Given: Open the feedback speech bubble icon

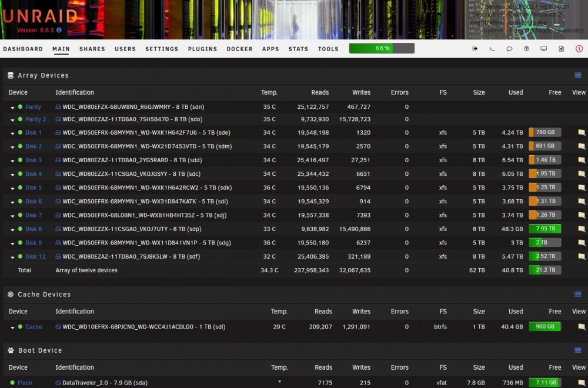Looking at the screenshot, I should coord(509,49).
